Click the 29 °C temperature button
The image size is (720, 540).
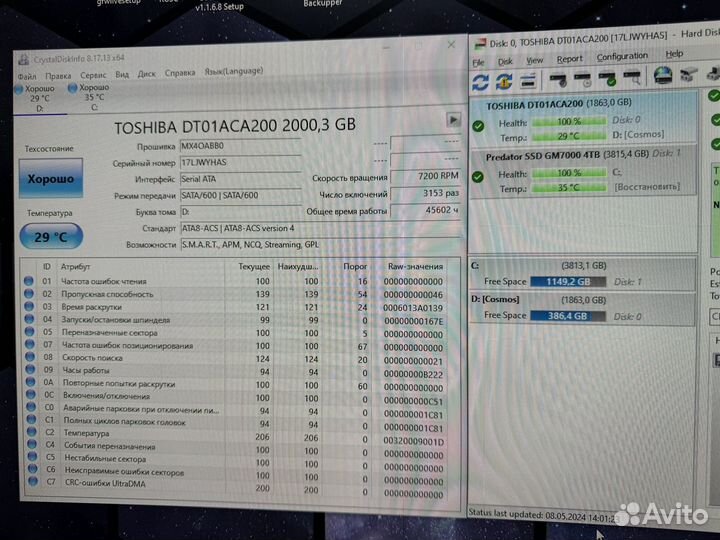[51, 236]
